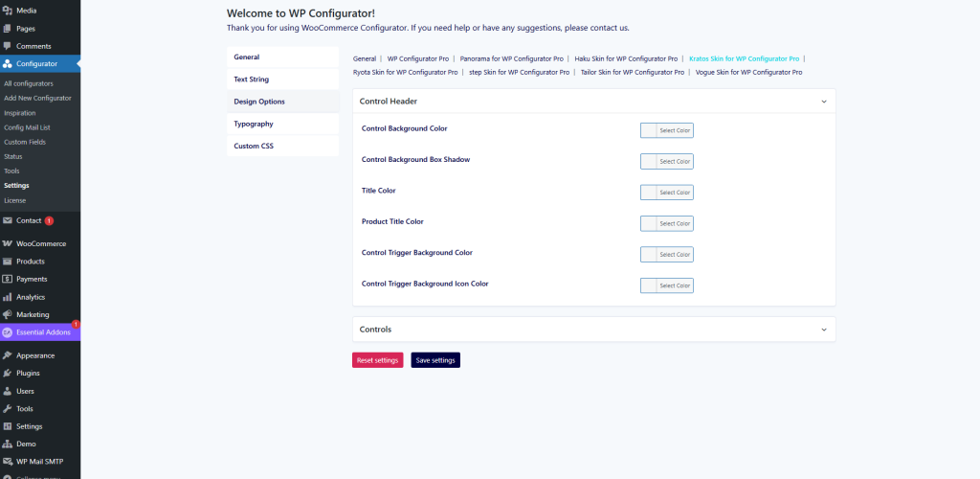
Task: Open Config Mail List submenu link
Action: click(x=27, y=127)
